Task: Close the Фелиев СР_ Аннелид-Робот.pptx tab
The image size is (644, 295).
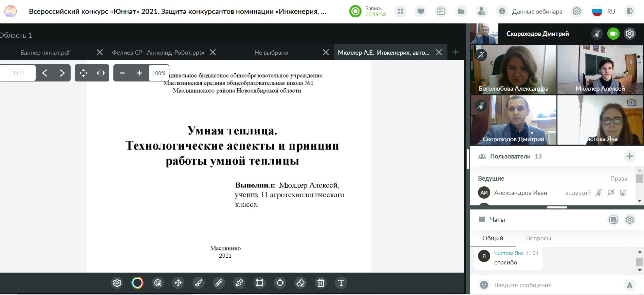Action: coord(213,52)
